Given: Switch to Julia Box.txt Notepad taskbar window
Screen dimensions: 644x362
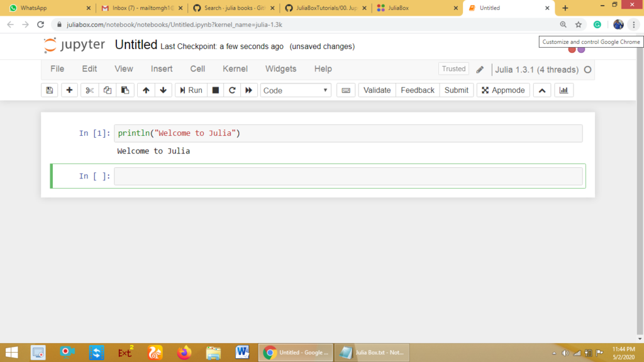Looking at the screenshot, I should 372,353.
